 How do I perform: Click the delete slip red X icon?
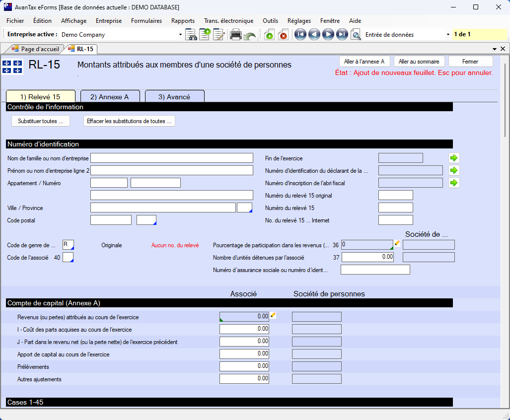[283, 35]
